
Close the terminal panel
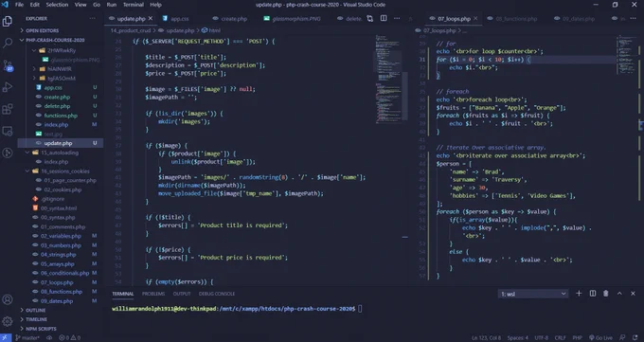point(633,294)
